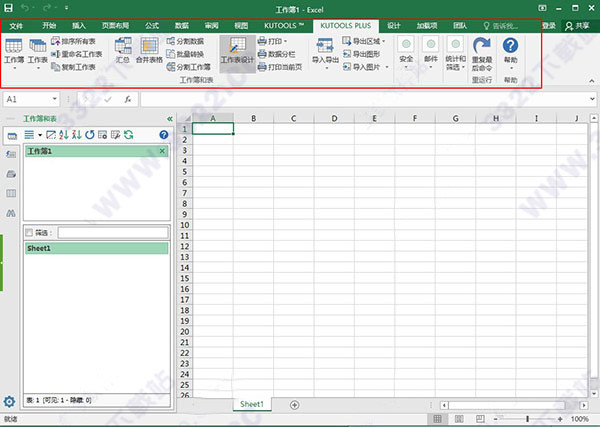Image resolution: width=600 pixels, height=427 pixels.
Task: Switch to the 审阅 (Review) tab
Action: 211,26
